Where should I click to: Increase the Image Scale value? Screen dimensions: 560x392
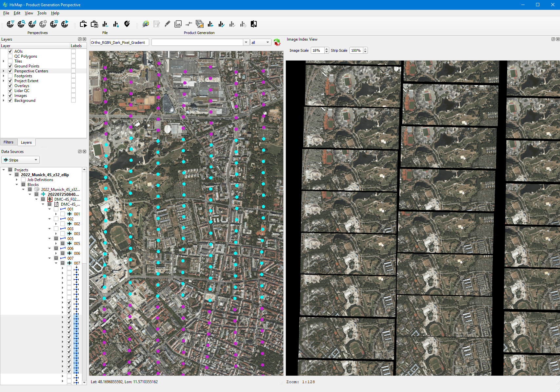326,49
